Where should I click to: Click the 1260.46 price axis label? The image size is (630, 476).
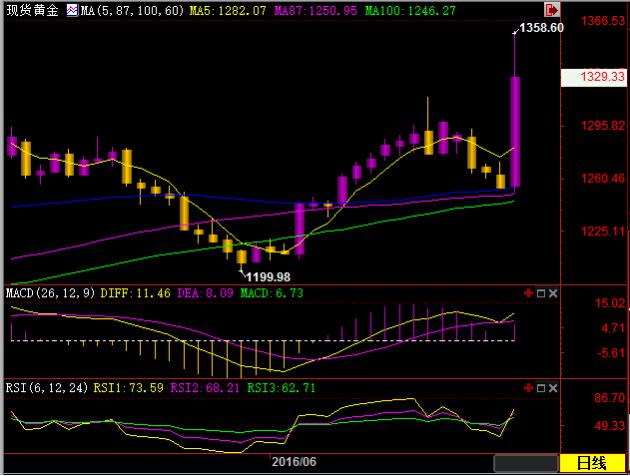(x=603, y=178)
